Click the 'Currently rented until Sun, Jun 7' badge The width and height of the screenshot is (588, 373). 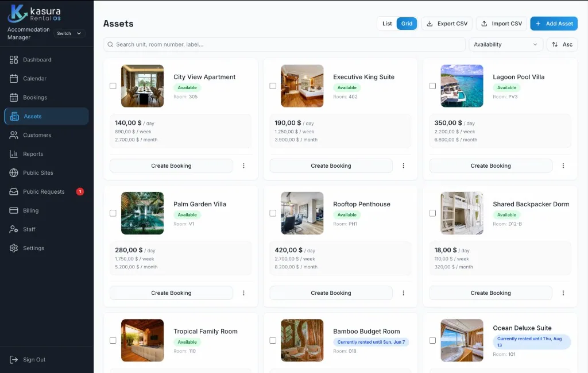point(371,342)
